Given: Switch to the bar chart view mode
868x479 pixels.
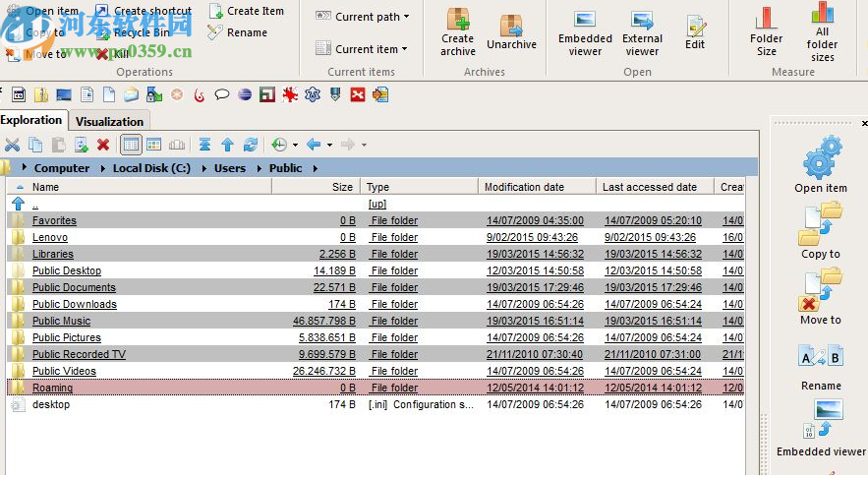Looking at the screenshot, I should 177,146.
